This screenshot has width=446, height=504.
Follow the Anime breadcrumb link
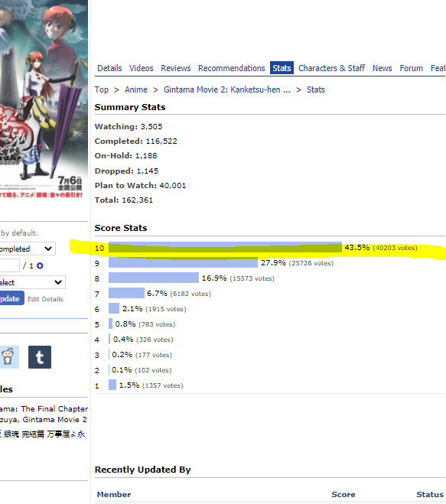tap(136, 89)
